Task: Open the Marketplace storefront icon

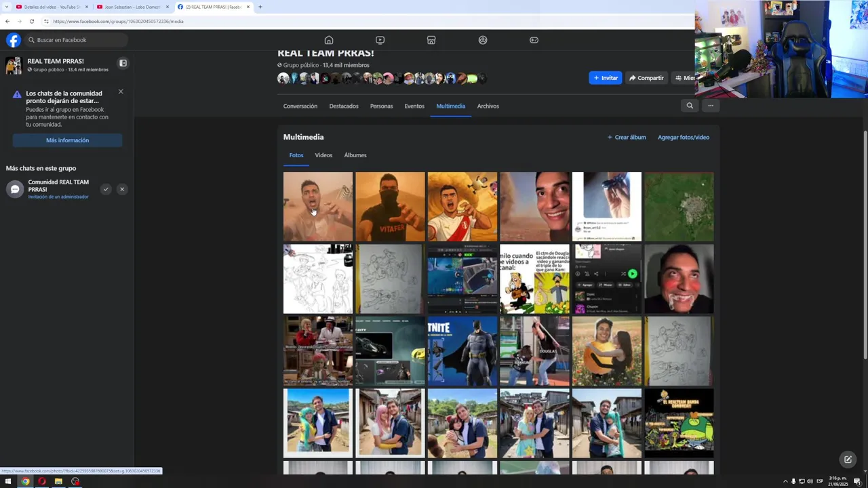Action: pos(431,40)
